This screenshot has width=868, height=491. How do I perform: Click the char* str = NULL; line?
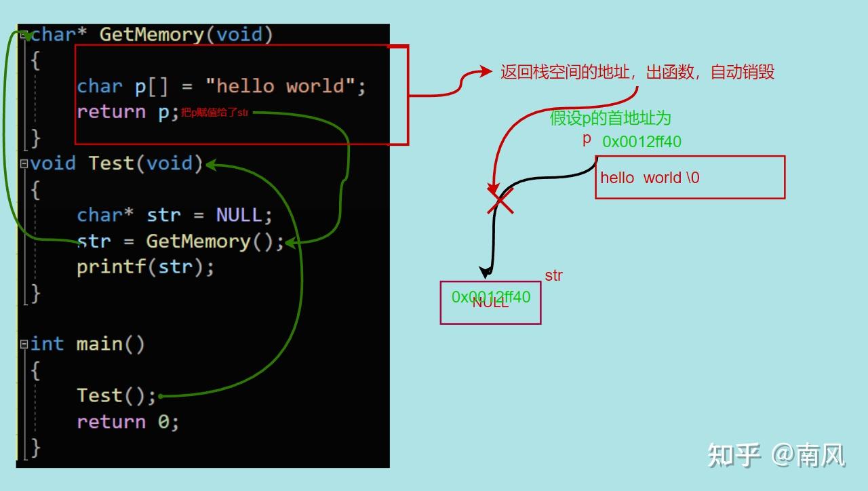click(x=174, y=215)
